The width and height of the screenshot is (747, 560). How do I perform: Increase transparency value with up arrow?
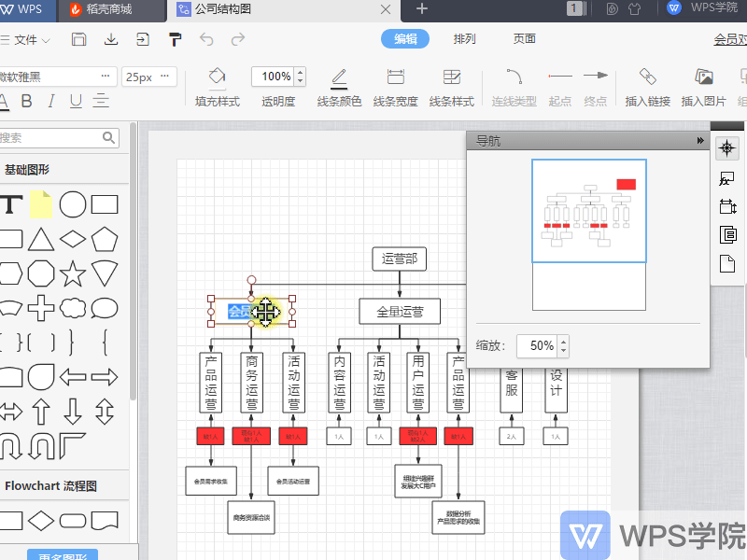tap(300, 73)
